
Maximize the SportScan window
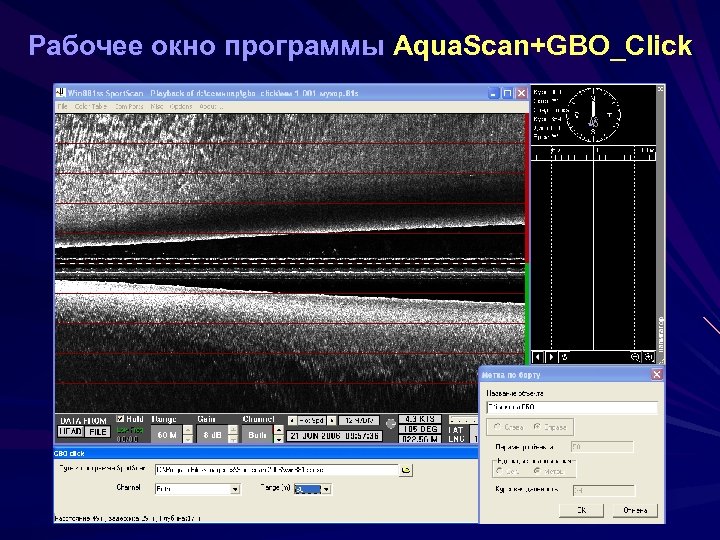[x=507, y=93]
